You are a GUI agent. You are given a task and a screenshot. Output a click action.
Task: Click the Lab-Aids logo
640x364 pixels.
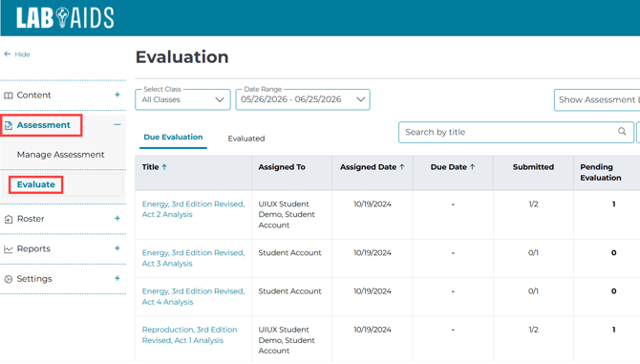click(x=65, y=18)
